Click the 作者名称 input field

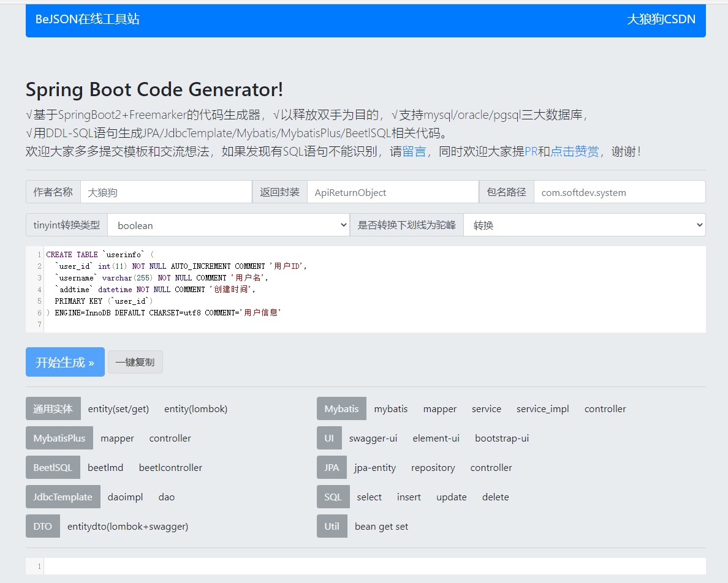[x=165, y=192]
